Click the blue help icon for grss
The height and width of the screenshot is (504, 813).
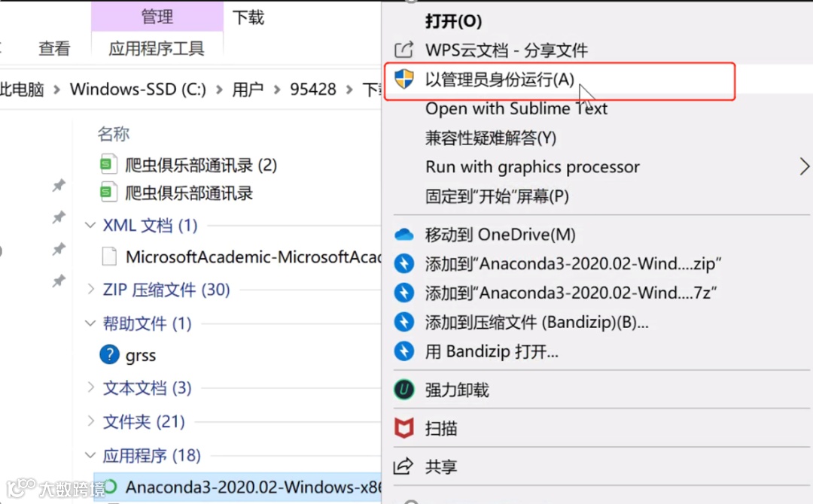[x=109, y=355]
